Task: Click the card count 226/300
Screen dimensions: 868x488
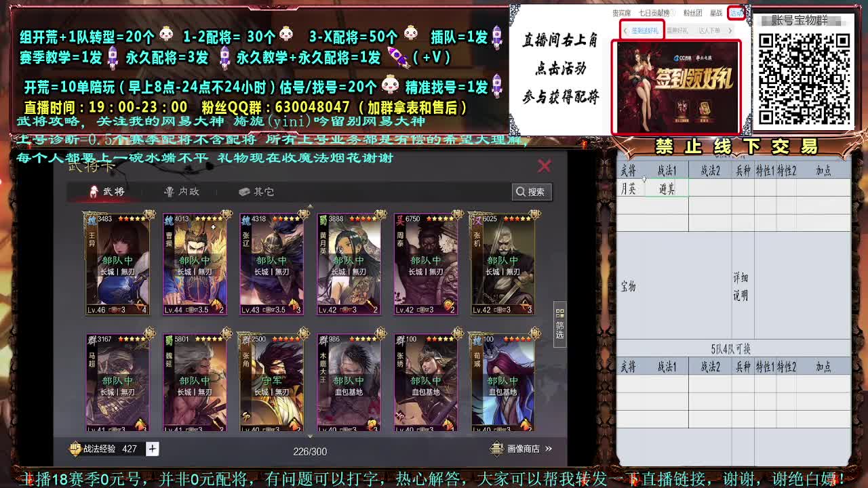Action: pos(310,451)
